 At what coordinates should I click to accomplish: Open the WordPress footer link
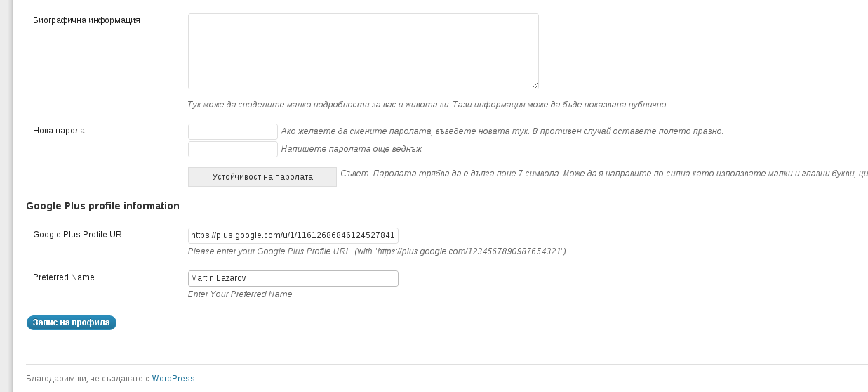173,379
